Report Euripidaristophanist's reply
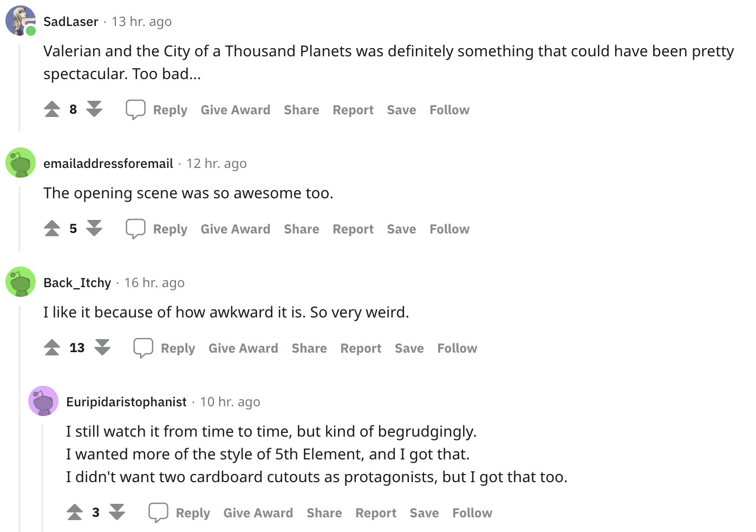Screen dimensions: 756x532 [x=376, y=513]
